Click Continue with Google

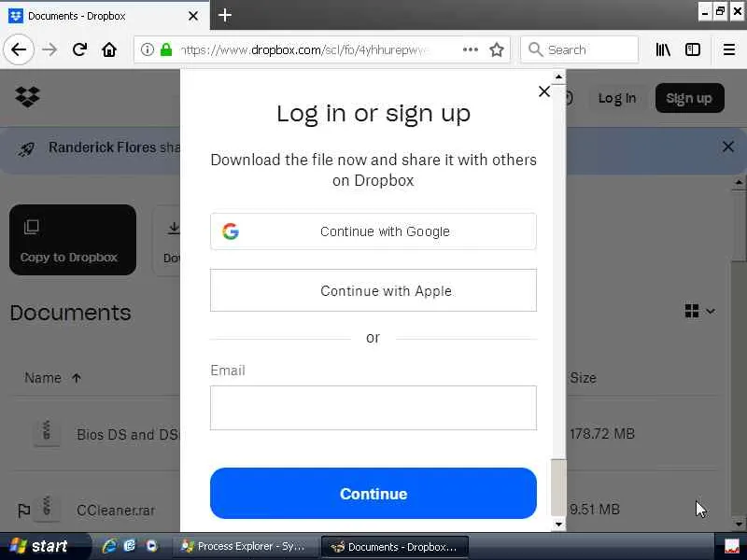pos(373,231)
